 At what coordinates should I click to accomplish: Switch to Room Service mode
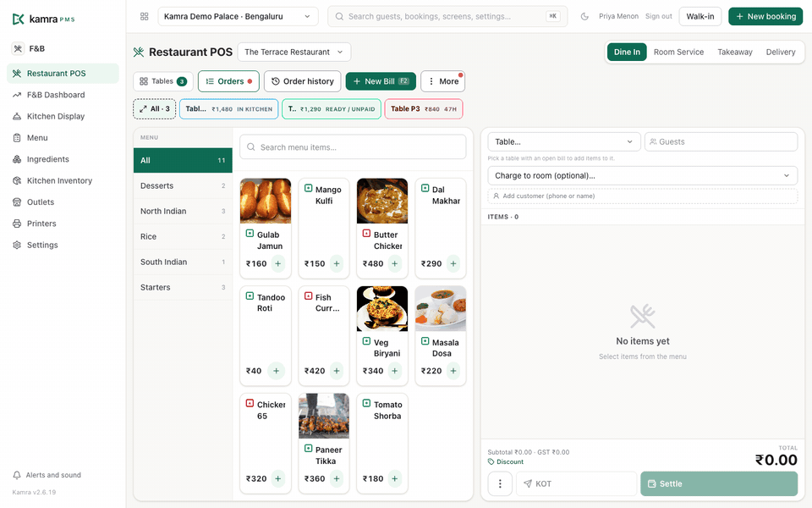click(678, 52)
